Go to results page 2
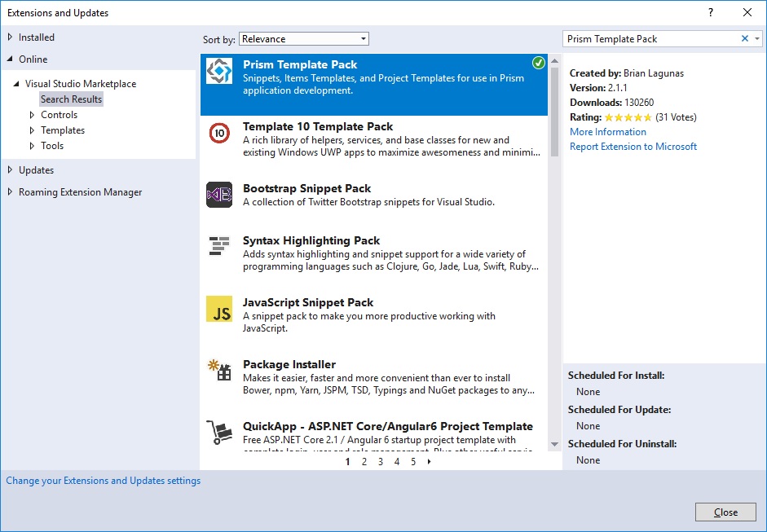 click(364, 462)
